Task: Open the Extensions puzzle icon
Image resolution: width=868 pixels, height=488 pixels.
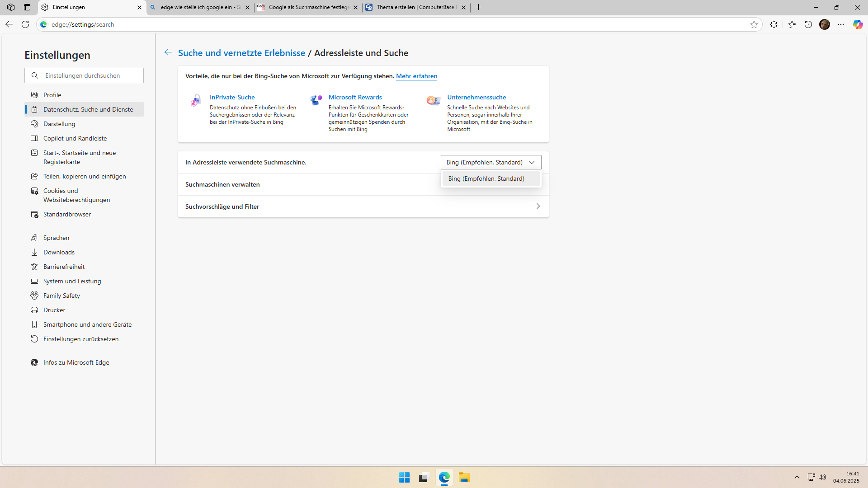Action: coord(774,24)
